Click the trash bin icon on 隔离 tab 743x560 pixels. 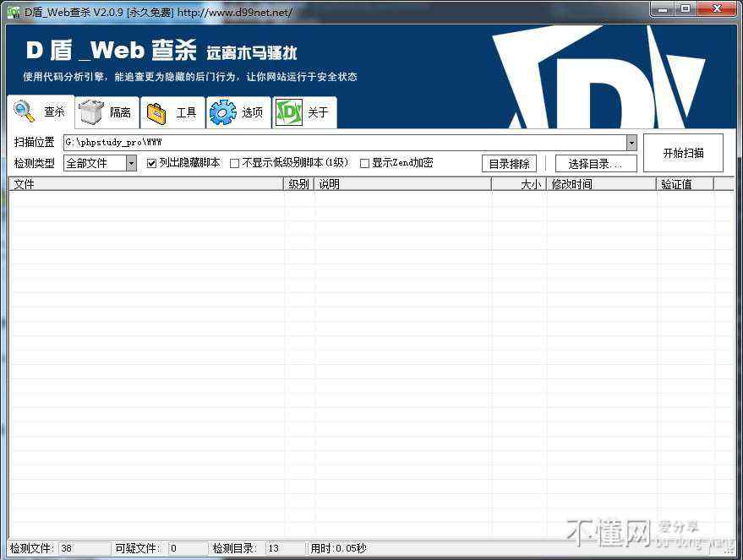(91, 112)
